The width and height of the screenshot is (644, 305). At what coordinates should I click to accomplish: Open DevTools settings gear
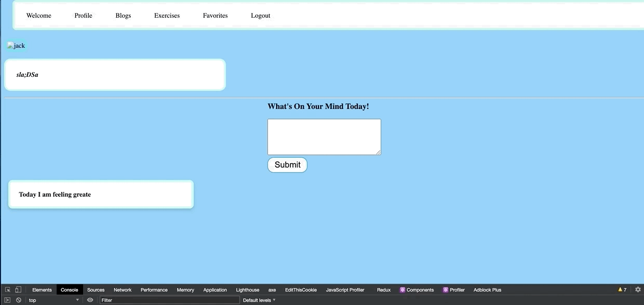tap(638, 290)
